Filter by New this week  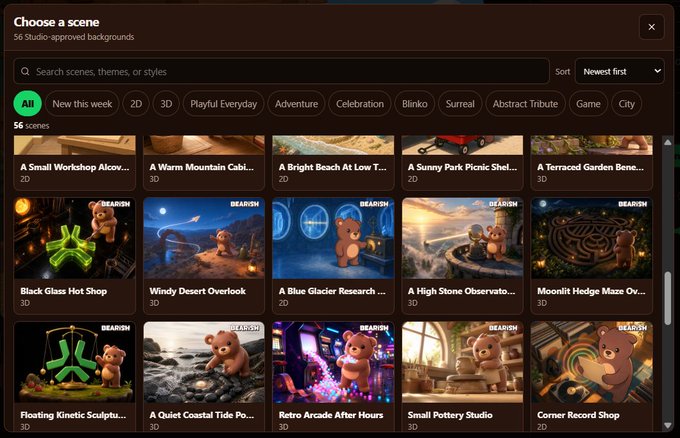coord(82,104)
